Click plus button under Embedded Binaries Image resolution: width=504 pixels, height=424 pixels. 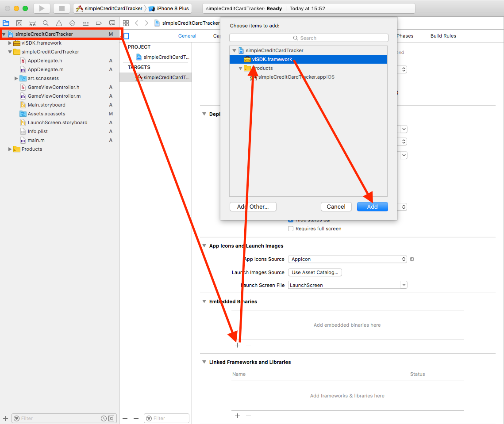click(237, 345)
